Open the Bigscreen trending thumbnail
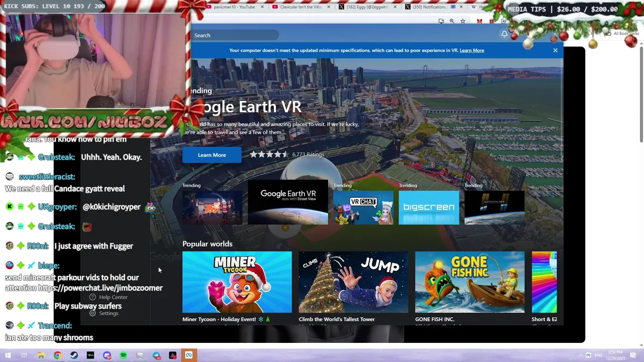The width and height of the screenshot is (644, 362). [429, 207]
